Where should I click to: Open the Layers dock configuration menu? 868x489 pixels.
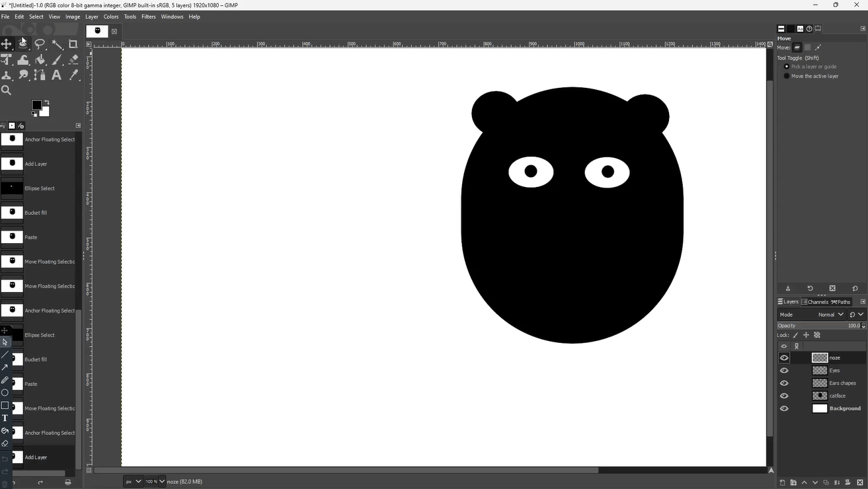[x=863, y=302]
